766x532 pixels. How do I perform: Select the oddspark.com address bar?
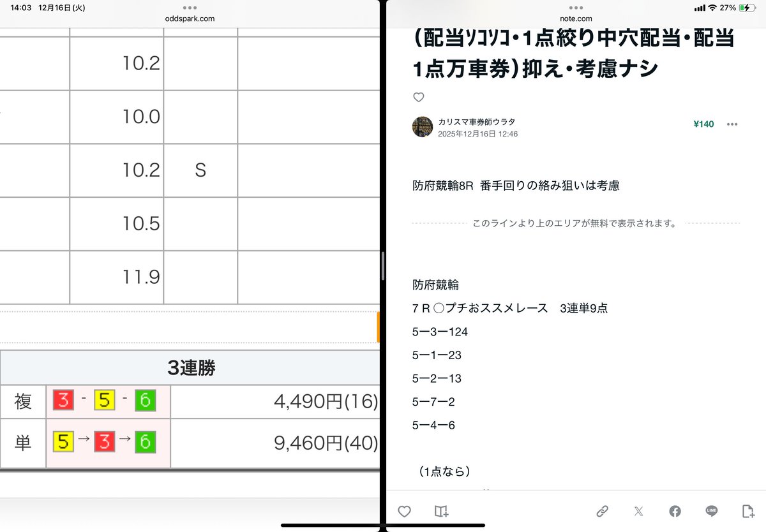tap(189, 18)
